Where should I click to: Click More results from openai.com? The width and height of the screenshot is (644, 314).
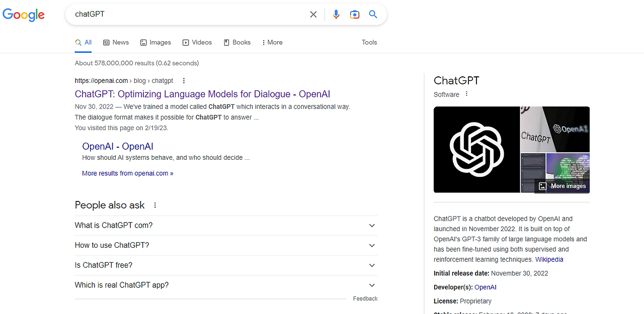click(x=128, y=173)
